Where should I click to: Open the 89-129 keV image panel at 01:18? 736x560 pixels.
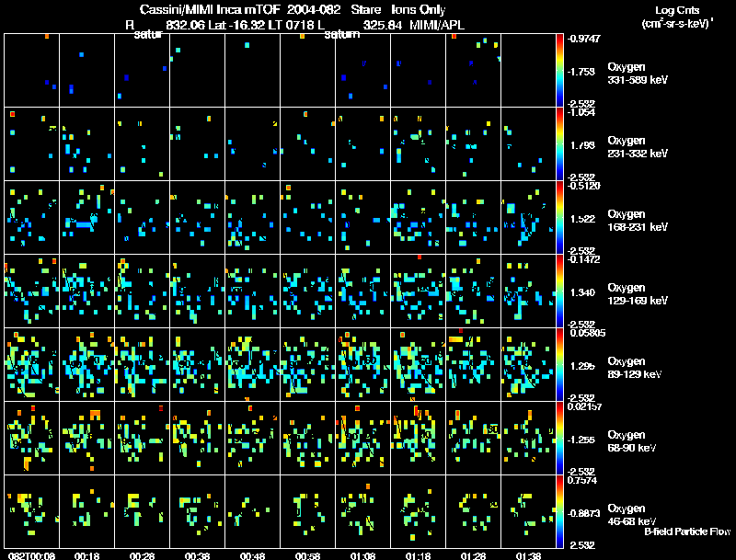pyautogui.click(x=418, y=364)
